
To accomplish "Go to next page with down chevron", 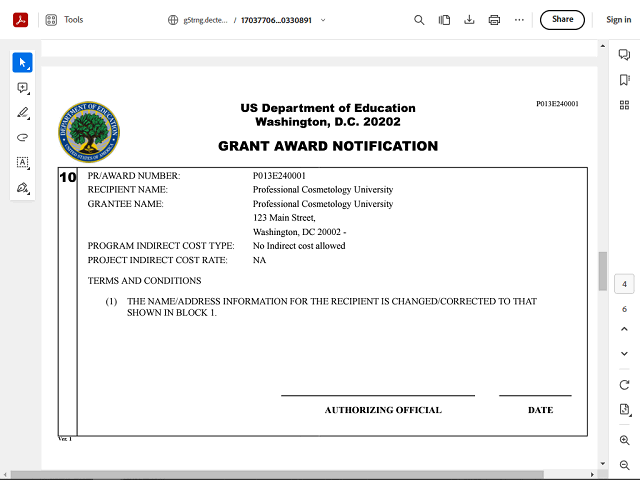I will point(624,353).
